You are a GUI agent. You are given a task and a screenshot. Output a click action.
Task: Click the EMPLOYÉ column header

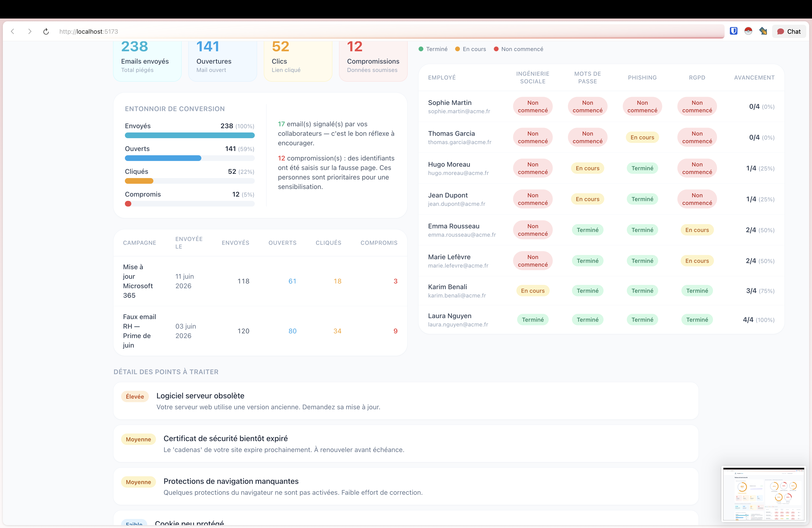click(442, 77)
